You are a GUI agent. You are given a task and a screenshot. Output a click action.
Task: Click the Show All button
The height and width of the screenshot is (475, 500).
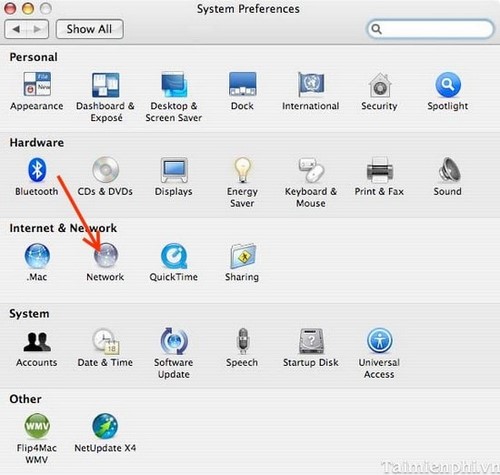(x=90, y=29)
